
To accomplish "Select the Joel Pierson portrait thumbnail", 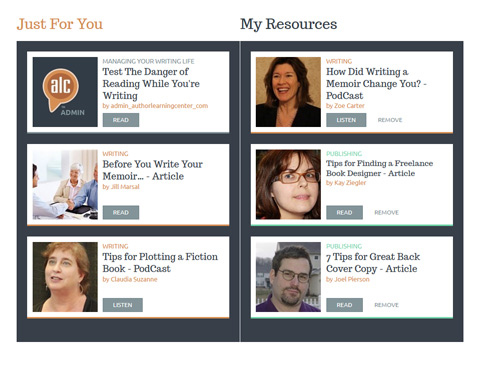I will [x=288, y=277].
